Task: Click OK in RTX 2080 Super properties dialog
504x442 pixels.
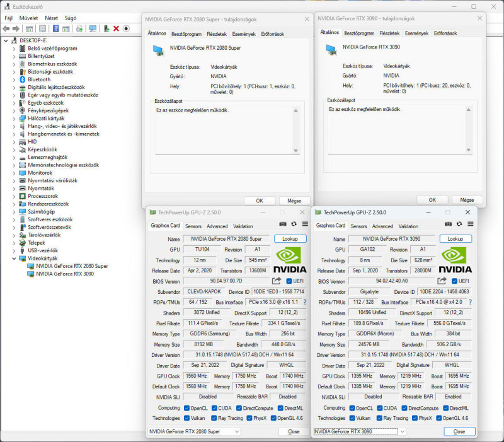Action: pos(260,201)
